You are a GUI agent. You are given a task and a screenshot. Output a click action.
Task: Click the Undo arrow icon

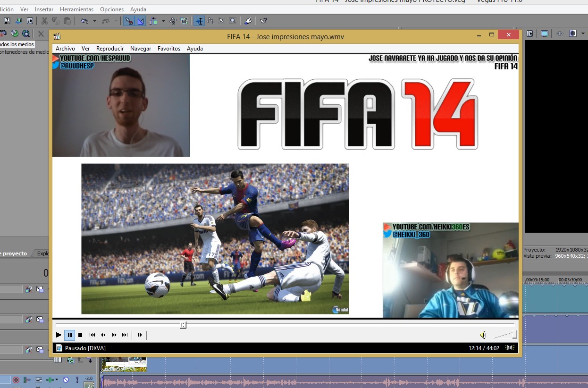point(84,21)
